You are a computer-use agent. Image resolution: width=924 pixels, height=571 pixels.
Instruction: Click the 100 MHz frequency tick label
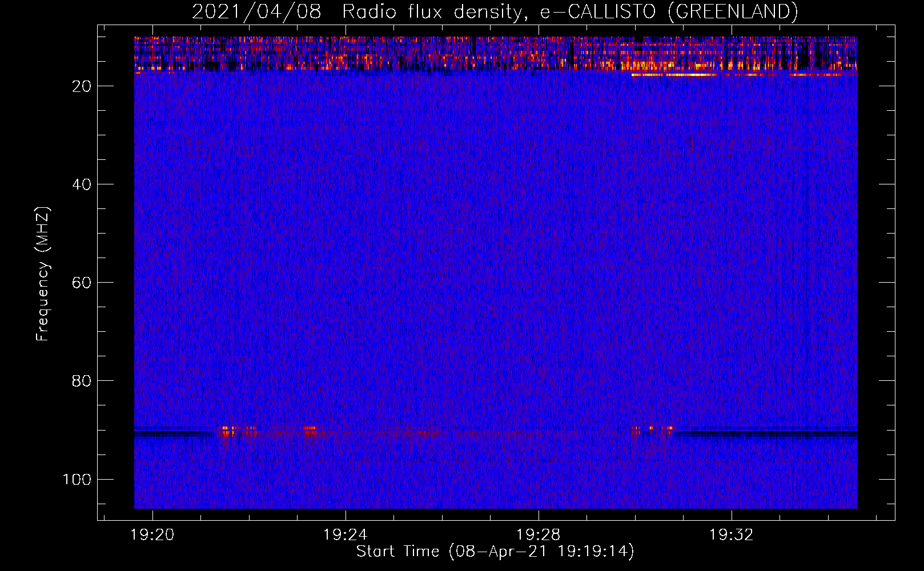pos(77,479)
